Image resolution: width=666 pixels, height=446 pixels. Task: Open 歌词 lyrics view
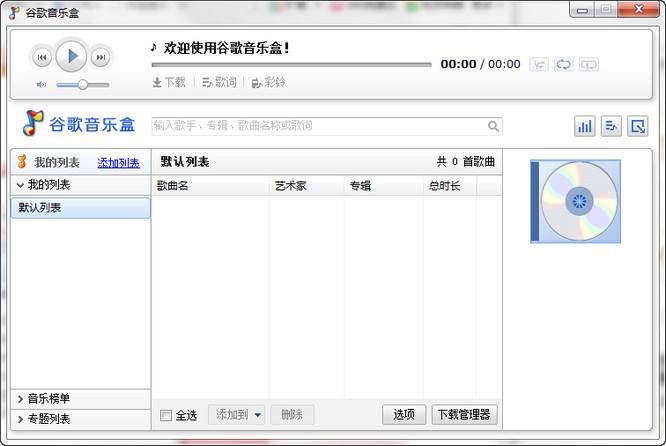(219, 82)
